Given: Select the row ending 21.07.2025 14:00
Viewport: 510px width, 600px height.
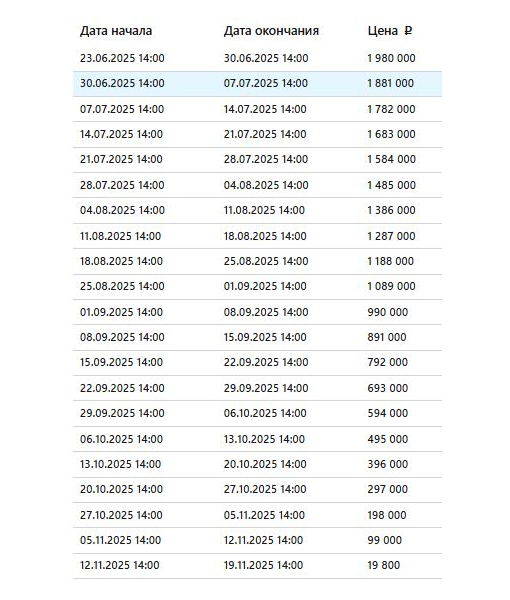Looking at the screenshot, I should pos(257,134).
